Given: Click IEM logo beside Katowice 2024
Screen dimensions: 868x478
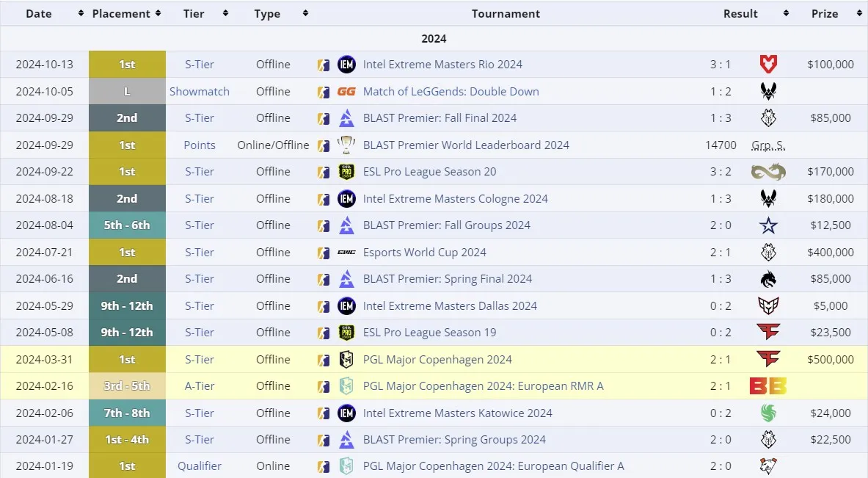Looking at the screenshot, I should tap(346, 413).
